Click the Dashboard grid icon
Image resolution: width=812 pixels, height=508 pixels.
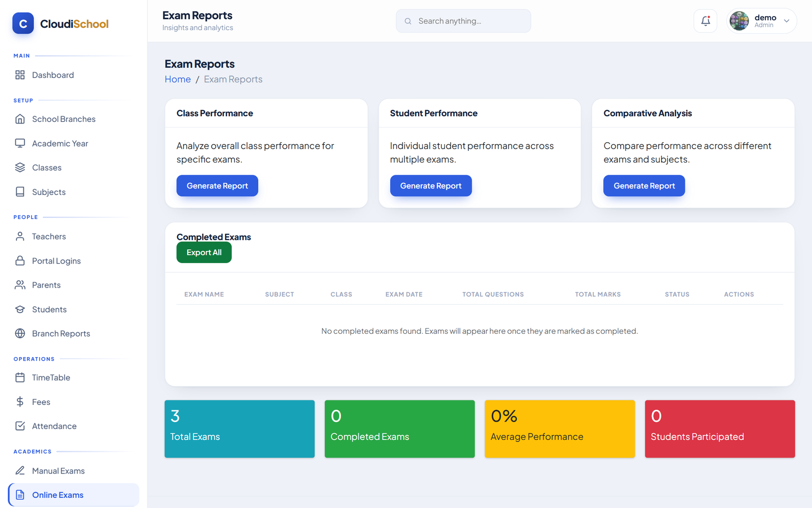tap(20, 75)
